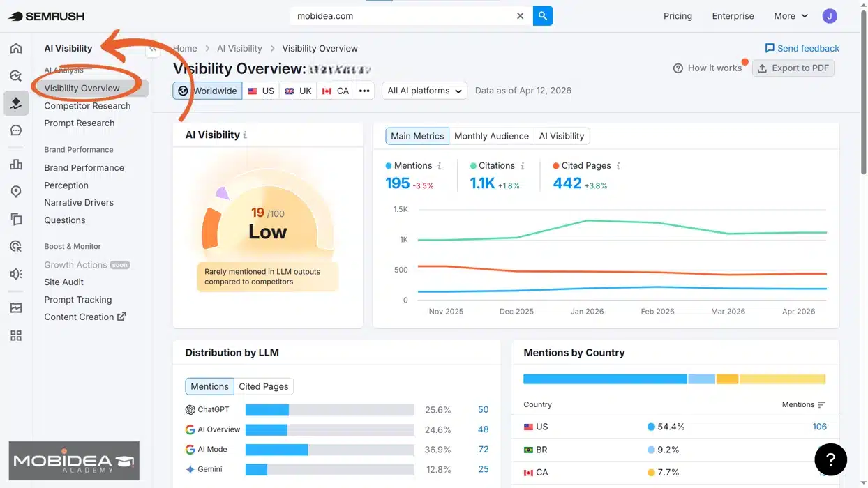Screen dimensions: 868x488
Task: Open All AI platforms dropdown
Action: [x=424, y=91]
